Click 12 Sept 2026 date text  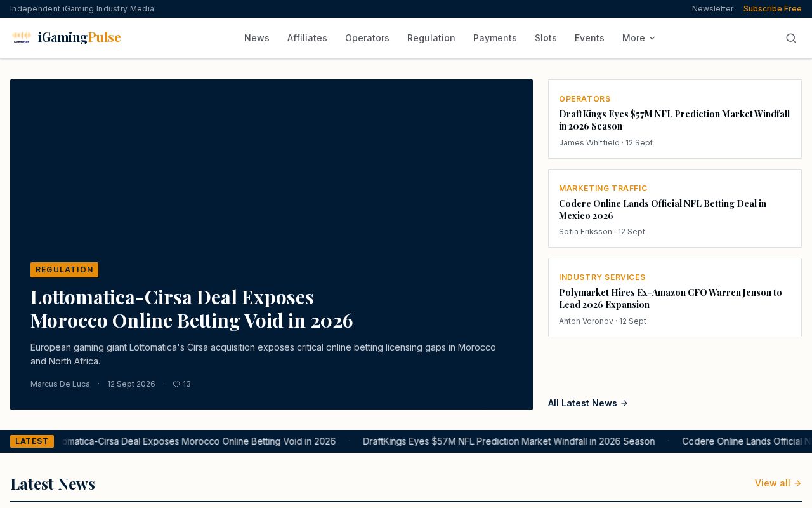[x=131, y=384]
